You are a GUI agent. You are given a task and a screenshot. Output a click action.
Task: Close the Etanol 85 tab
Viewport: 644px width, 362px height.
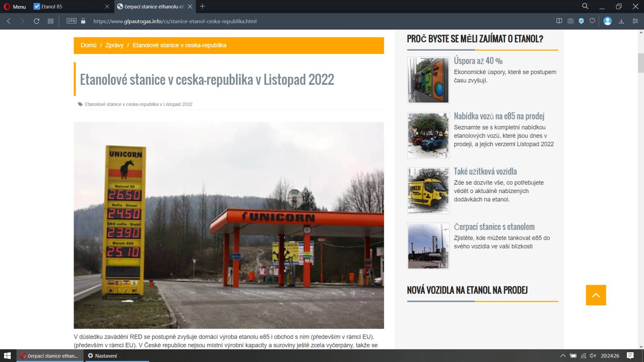point(107,6)
